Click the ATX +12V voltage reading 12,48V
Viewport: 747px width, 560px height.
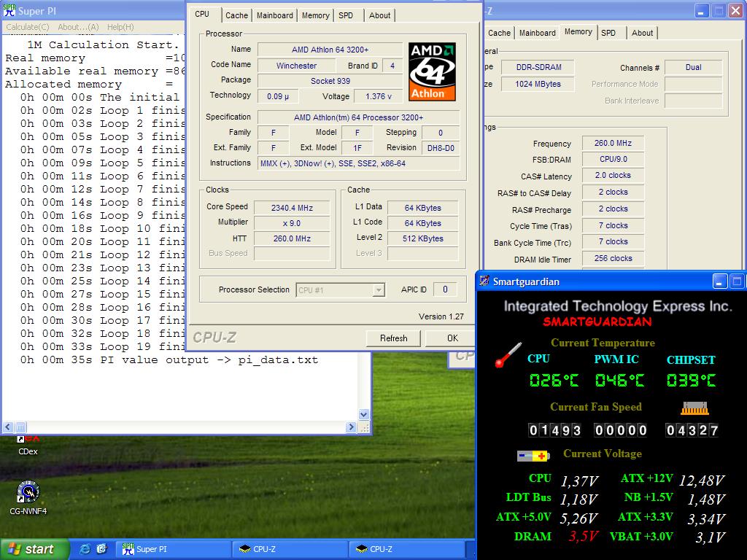pos(701,480)
